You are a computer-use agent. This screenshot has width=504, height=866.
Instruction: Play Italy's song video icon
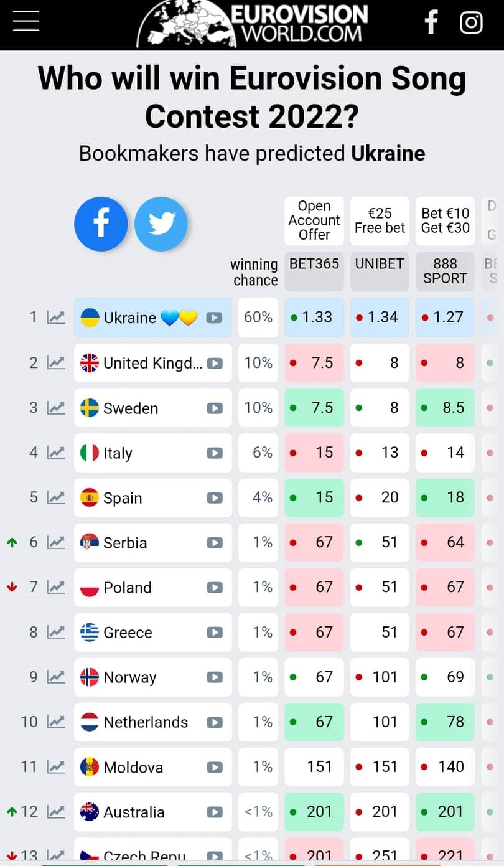(x=215, y=453)
